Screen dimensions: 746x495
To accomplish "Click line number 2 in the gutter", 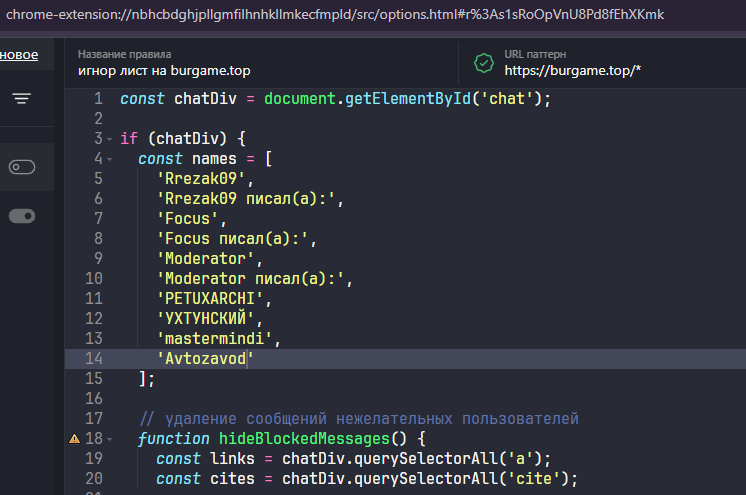I will (98, 119).
